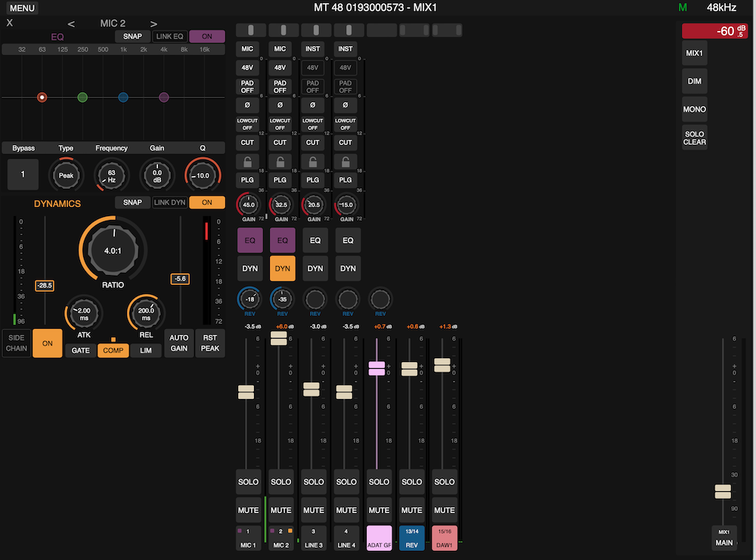Toggle the EQ ON button off
This screenshot has width=756, height=560.
(x=206, y=36)
